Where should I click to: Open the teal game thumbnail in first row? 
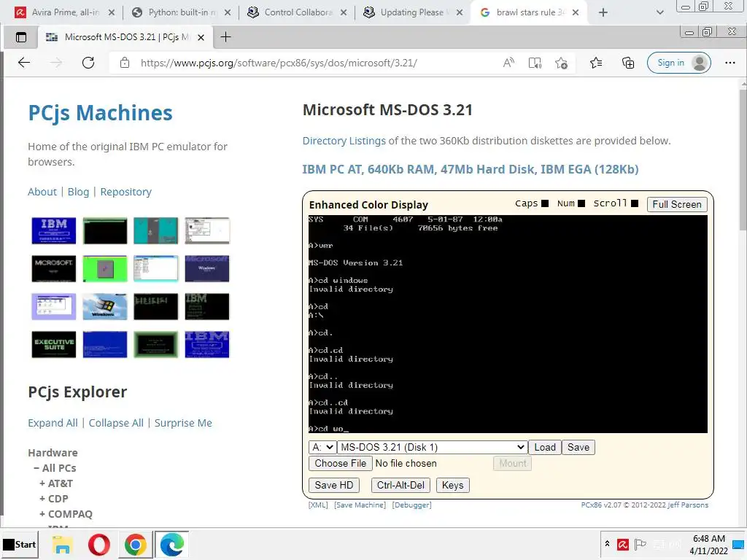click(x=156, y=230)
